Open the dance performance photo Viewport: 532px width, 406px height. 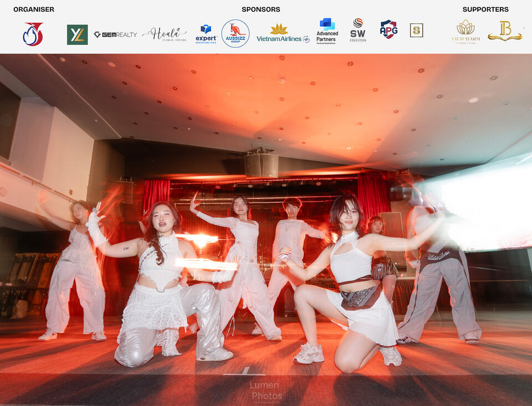coord(266,230)
